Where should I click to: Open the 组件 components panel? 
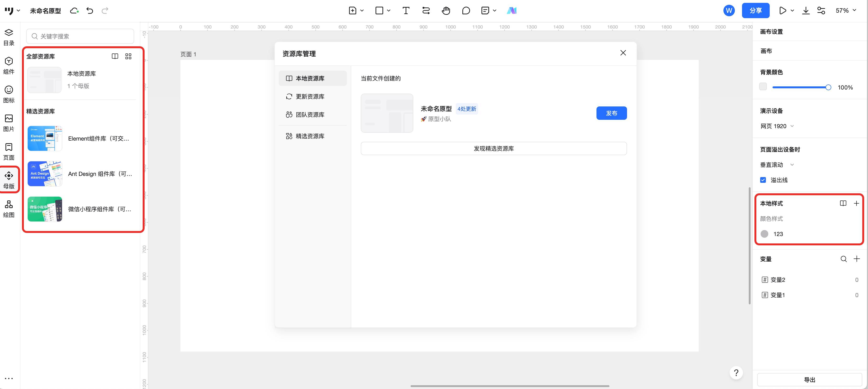[9, 66]
